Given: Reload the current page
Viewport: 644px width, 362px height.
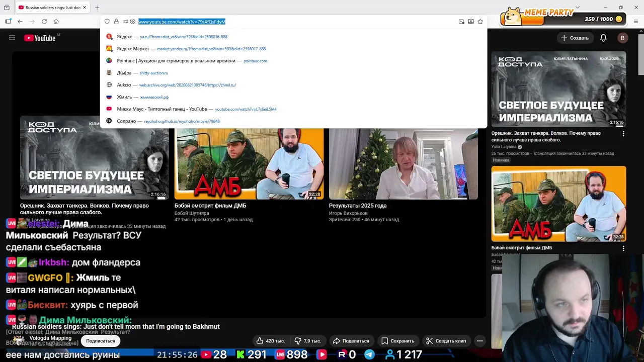Looking at the screenshot, I should tap(44, 22).
